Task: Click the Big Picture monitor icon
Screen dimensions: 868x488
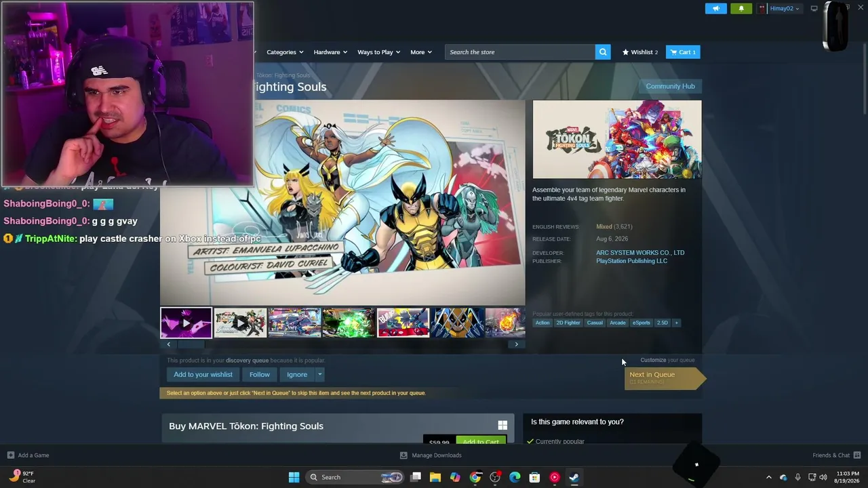Action: (814, 9)
